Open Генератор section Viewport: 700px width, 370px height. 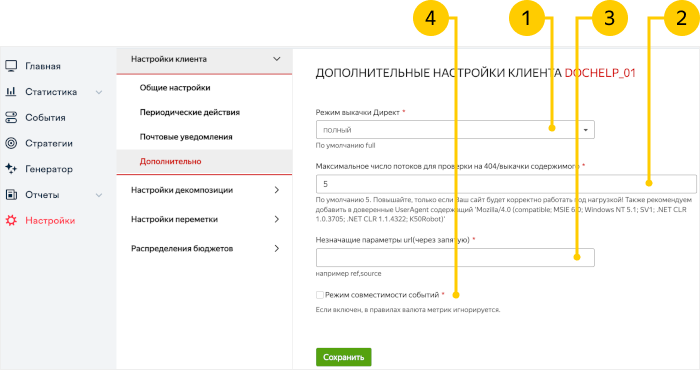click(49, 169)
